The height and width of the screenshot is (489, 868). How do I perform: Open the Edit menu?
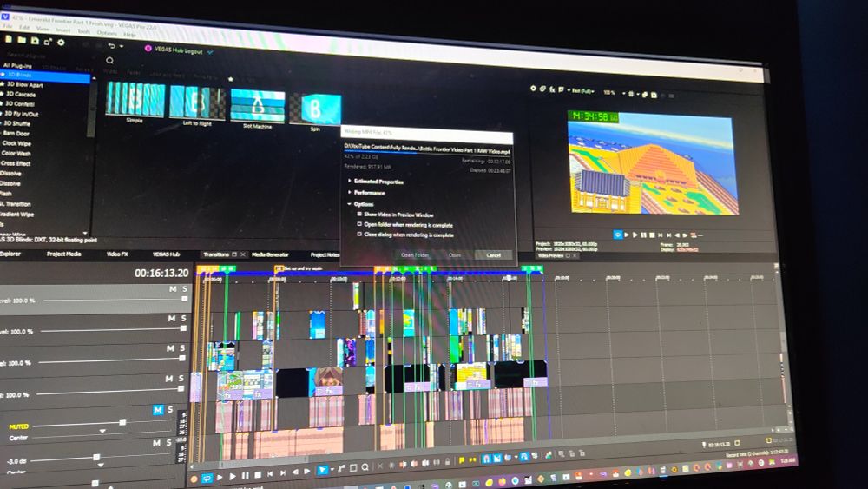point(24,27)
